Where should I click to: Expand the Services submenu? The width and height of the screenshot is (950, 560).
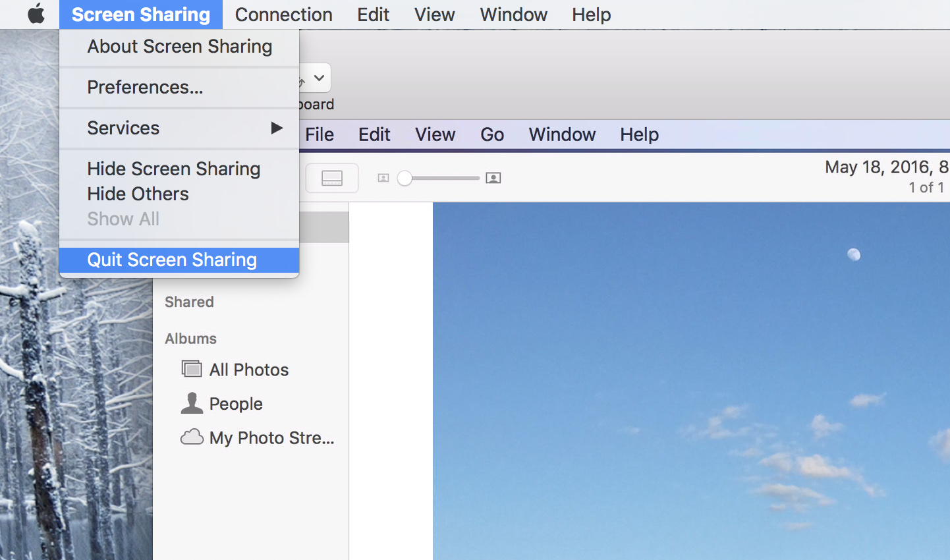179,128
